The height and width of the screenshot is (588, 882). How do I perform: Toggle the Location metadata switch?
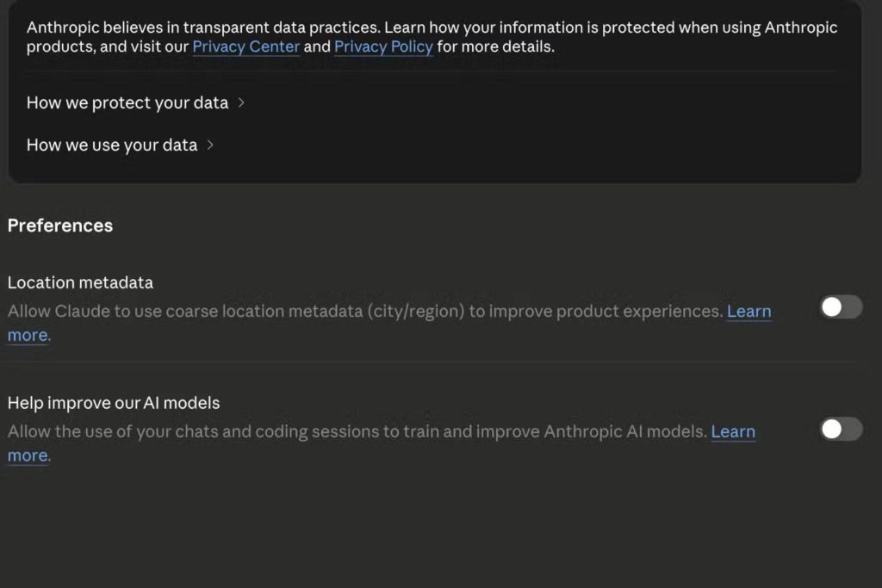click(841, 307)
